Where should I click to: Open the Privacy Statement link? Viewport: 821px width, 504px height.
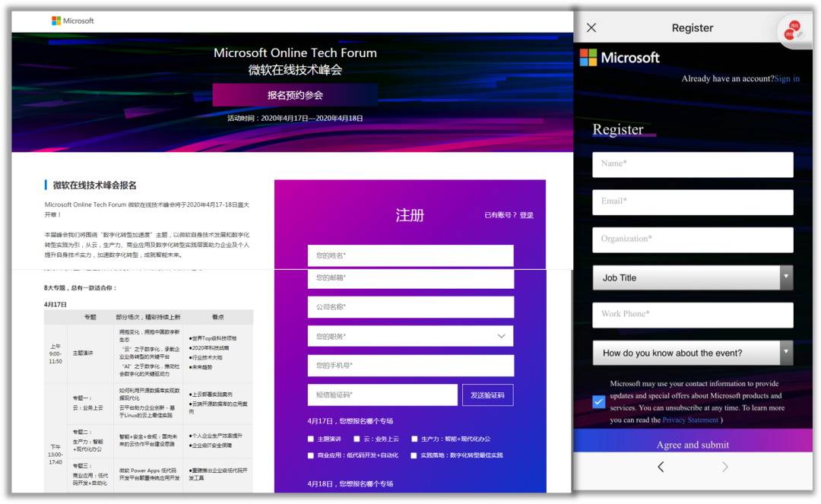(x=690, y=420)
